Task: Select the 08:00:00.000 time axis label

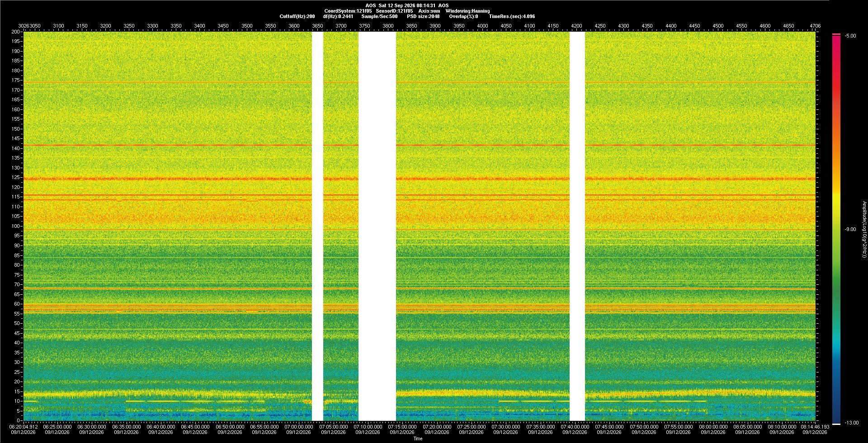Action: 713,426
